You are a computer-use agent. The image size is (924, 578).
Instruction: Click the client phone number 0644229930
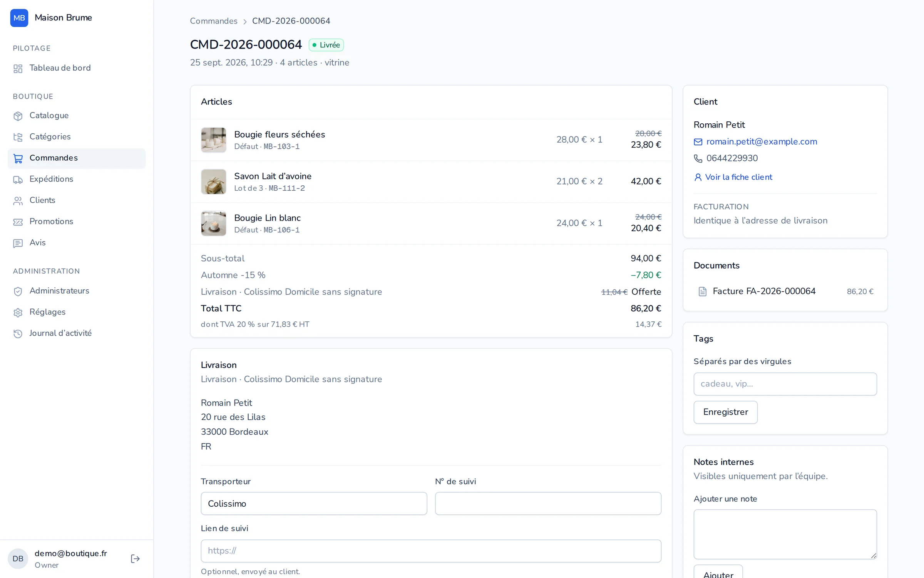coord(732,158)
